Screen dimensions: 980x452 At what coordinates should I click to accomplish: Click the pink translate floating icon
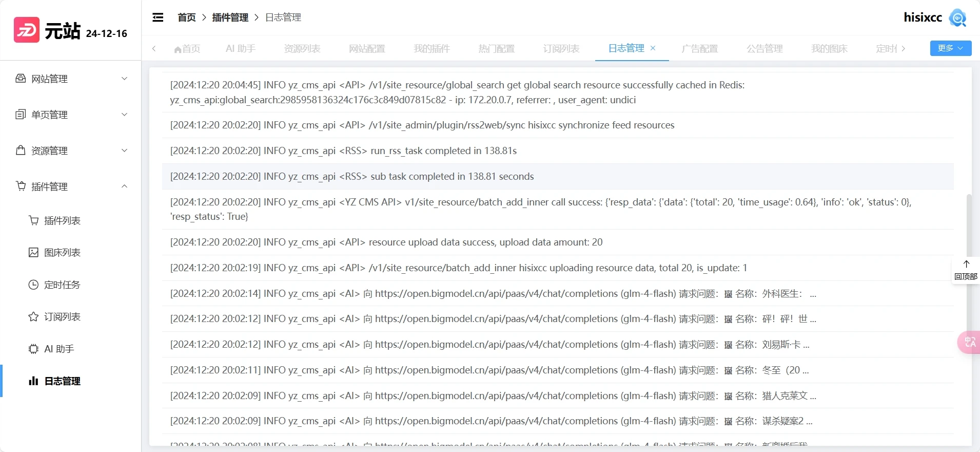click(x=969, y=342)
